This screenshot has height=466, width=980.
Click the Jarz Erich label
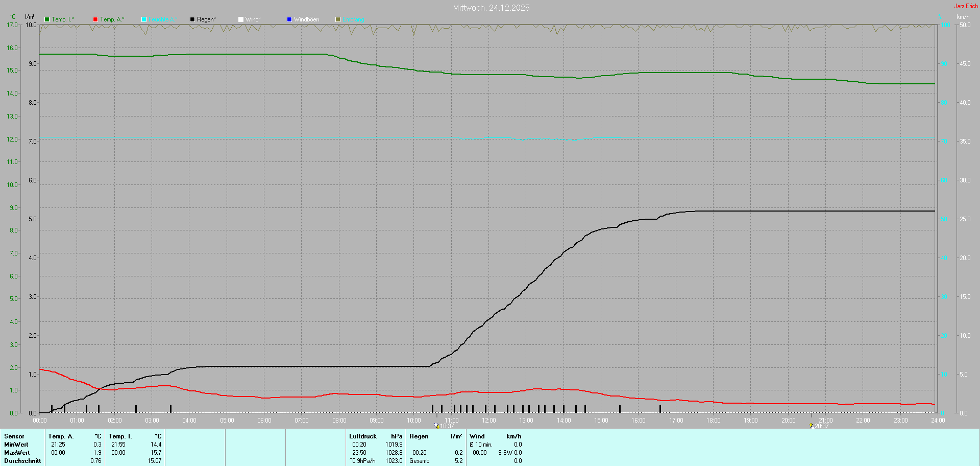966,6
